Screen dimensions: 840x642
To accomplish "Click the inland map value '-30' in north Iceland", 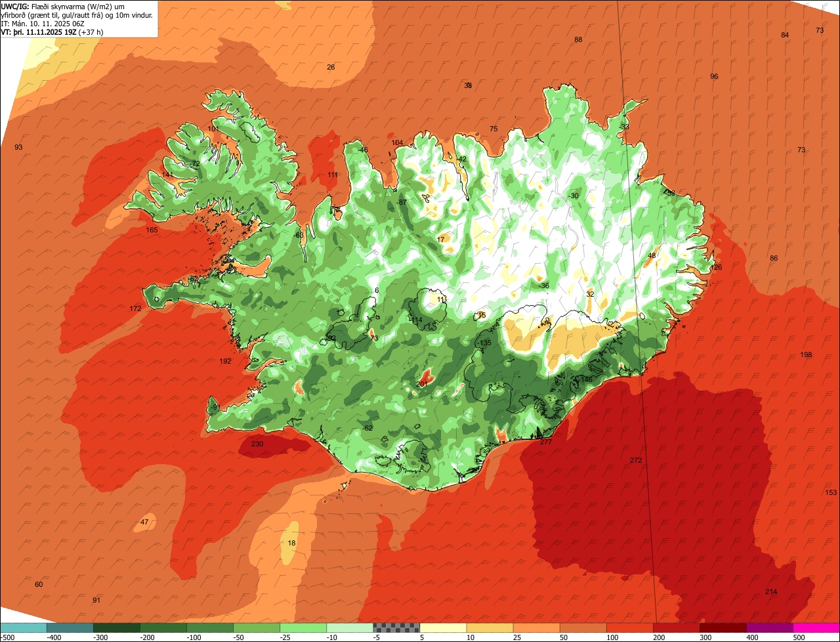I will 574,196.
